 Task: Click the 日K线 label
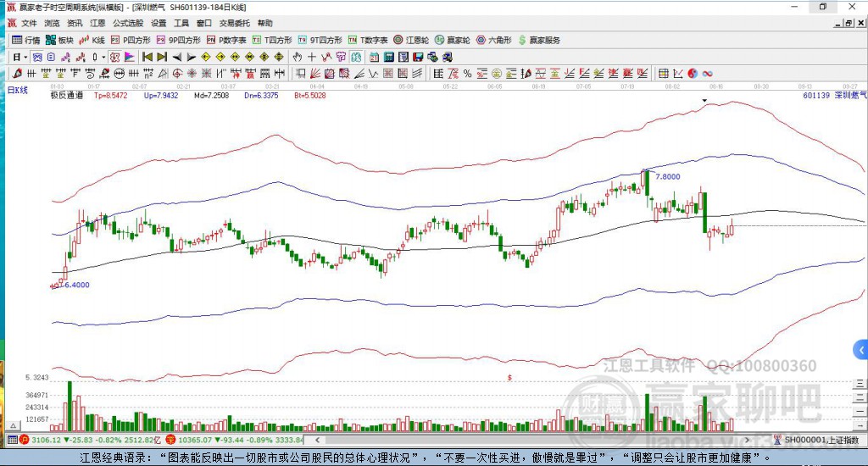click(x=17, y=90)
